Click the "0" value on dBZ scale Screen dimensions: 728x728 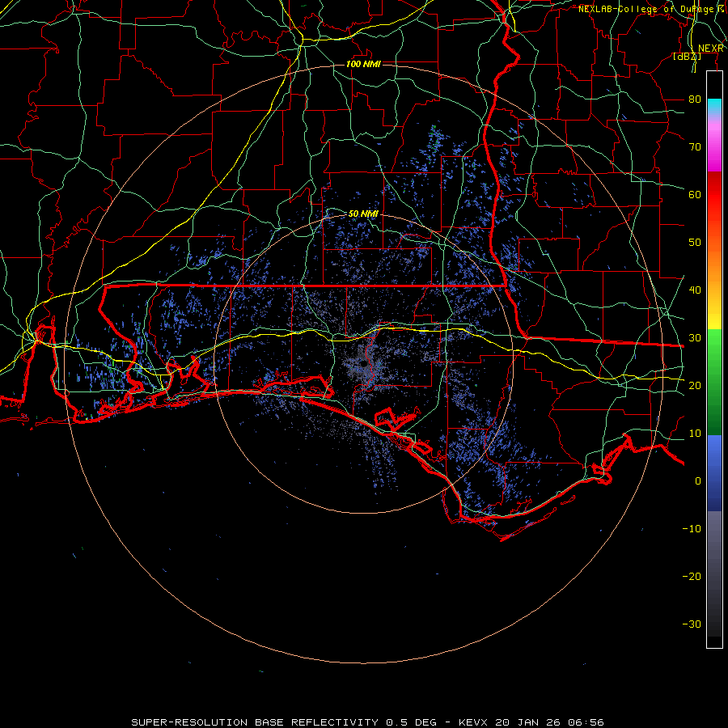[698, 481]
